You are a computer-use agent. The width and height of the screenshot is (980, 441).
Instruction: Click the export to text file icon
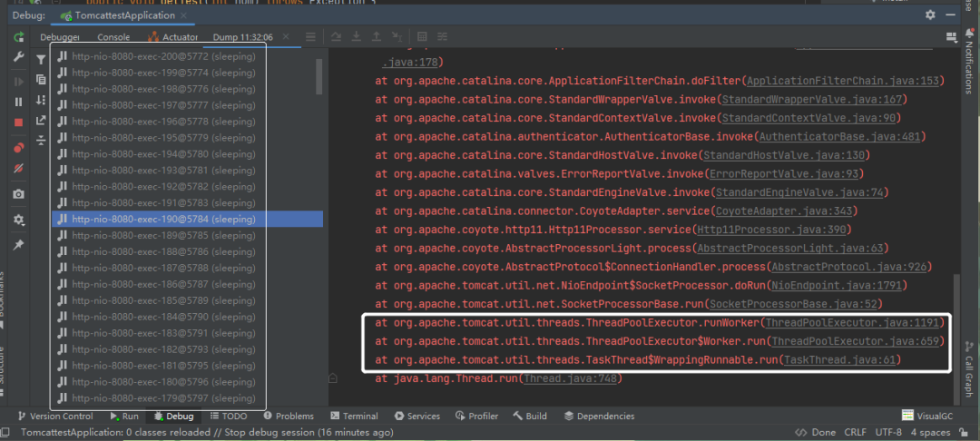(41, 120)
